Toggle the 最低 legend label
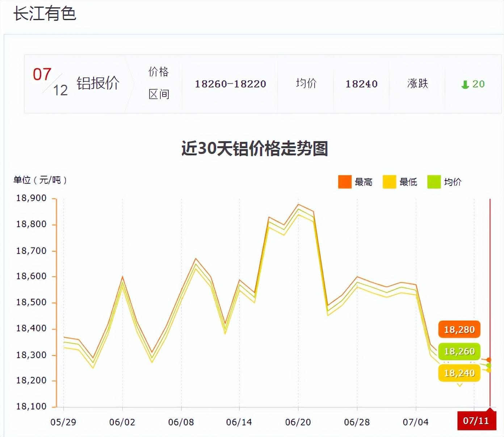This screenshot has width=504, height=437. coord(408,182)
